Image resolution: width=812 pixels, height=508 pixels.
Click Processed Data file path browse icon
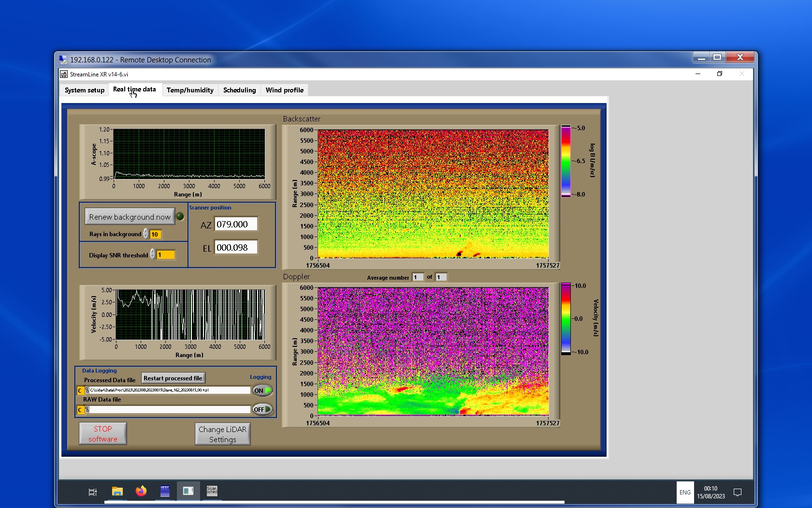pyautogui.click(x=87, y=390)
